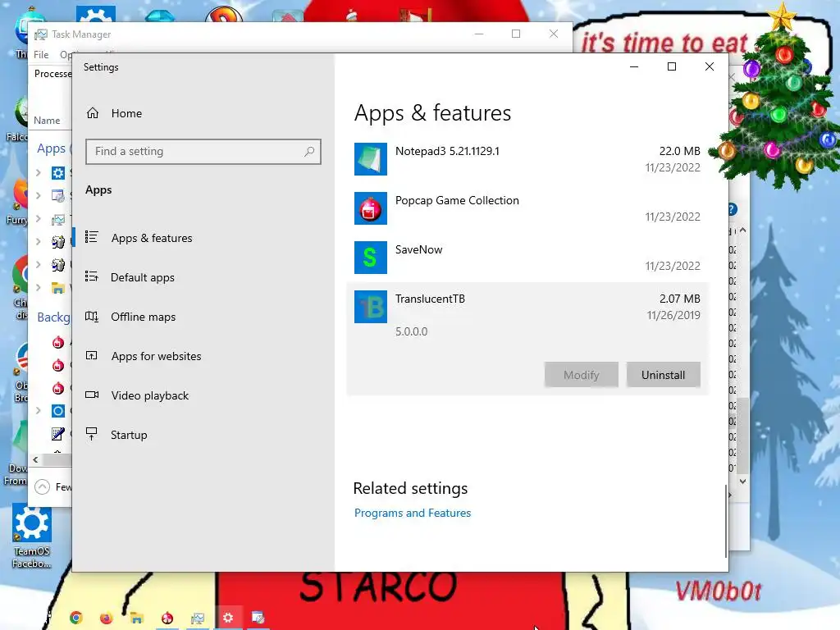The image size is (840, 630).
Task: Select Popcap Game Collection entry
Action: [x=527, y=208]
